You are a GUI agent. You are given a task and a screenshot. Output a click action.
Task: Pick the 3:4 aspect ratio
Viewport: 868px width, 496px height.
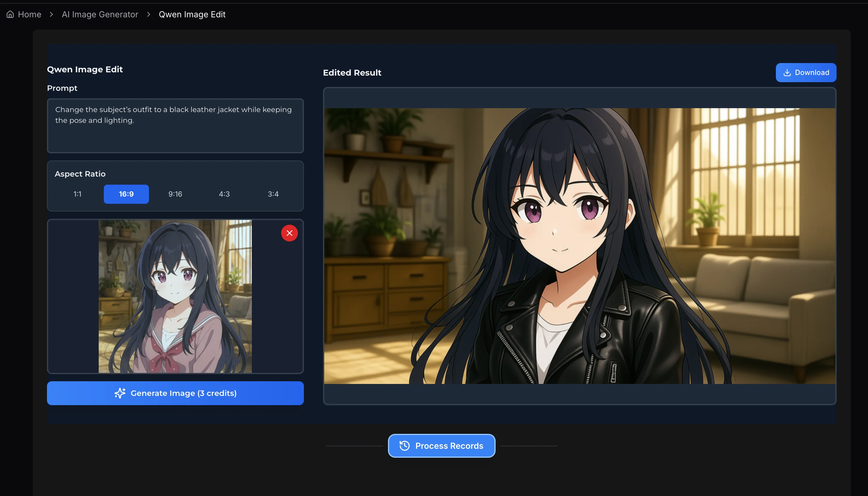pos(273,194)
